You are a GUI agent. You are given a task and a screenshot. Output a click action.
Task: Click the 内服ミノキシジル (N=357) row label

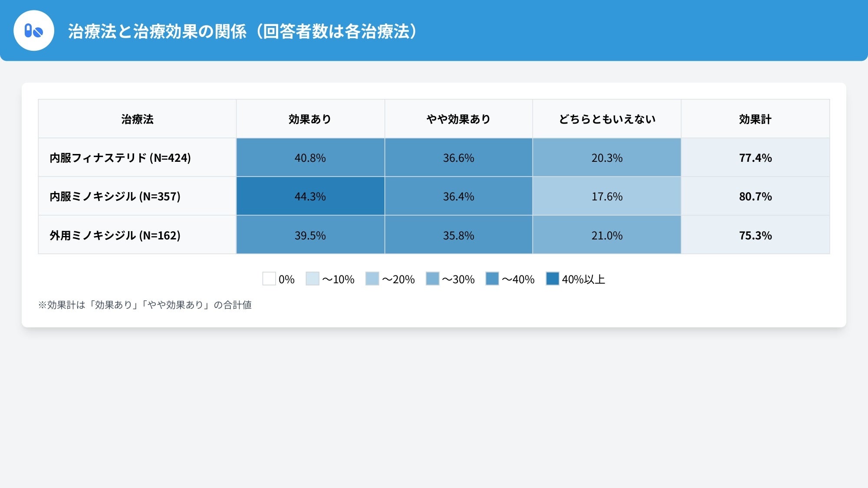coord(115,197)
